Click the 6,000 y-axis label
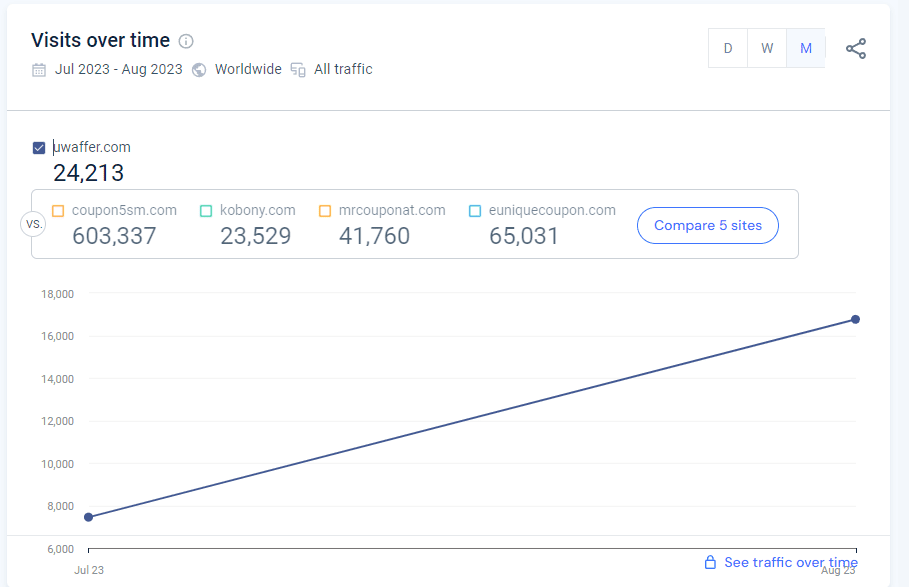Viewport: 909px width, 587px height. [60, 549]
